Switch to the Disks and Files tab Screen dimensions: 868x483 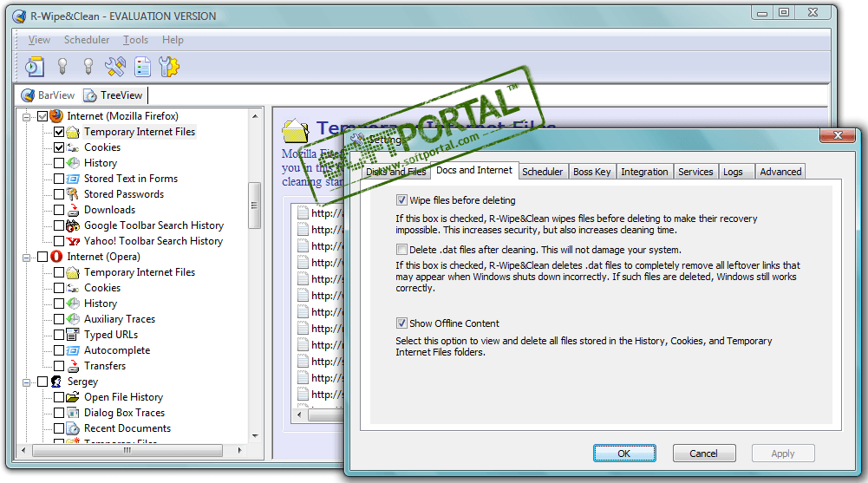click(395, 172)
